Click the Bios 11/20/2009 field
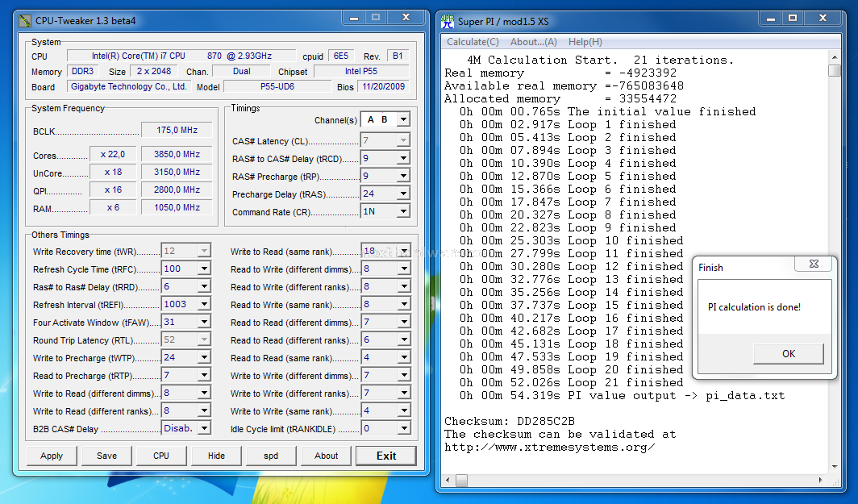The height and width of the screenshot is (504, 858). tap(384, 86)
